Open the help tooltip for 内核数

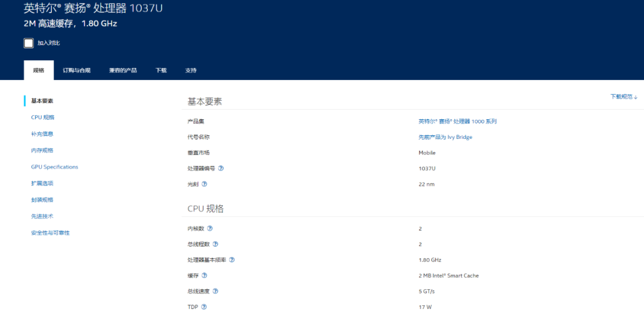tap(210, 228)
